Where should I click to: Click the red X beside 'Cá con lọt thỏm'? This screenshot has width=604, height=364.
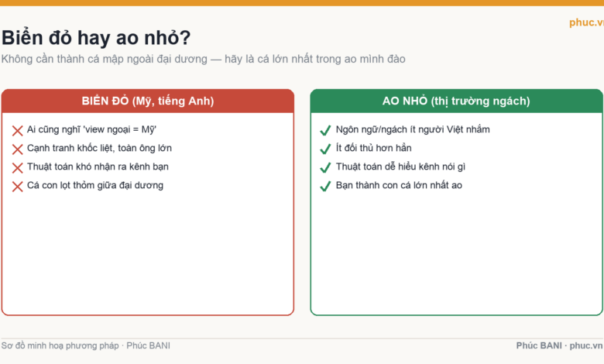17,187
